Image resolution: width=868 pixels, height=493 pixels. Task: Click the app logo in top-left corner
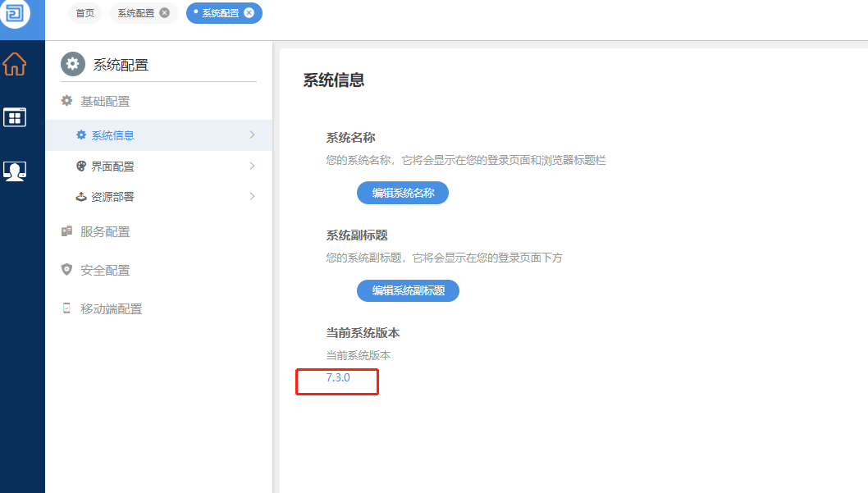(x=15, y=12)
